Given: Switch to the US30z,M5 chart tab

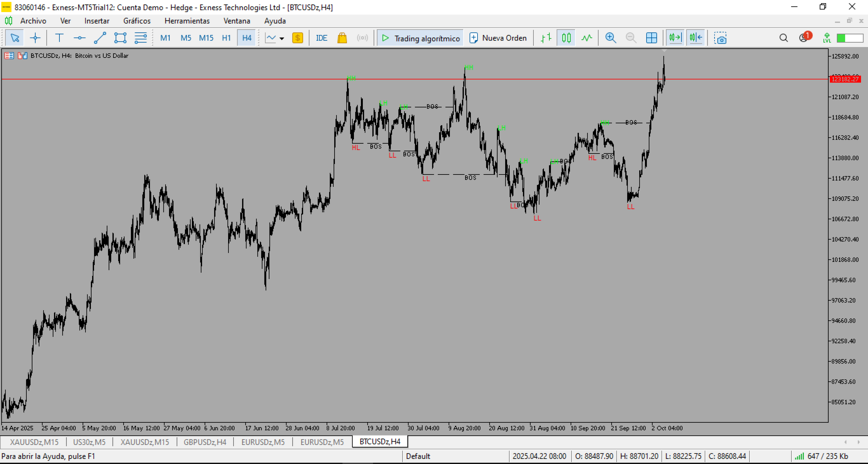Looking at the screenshot, I should 90,442.
